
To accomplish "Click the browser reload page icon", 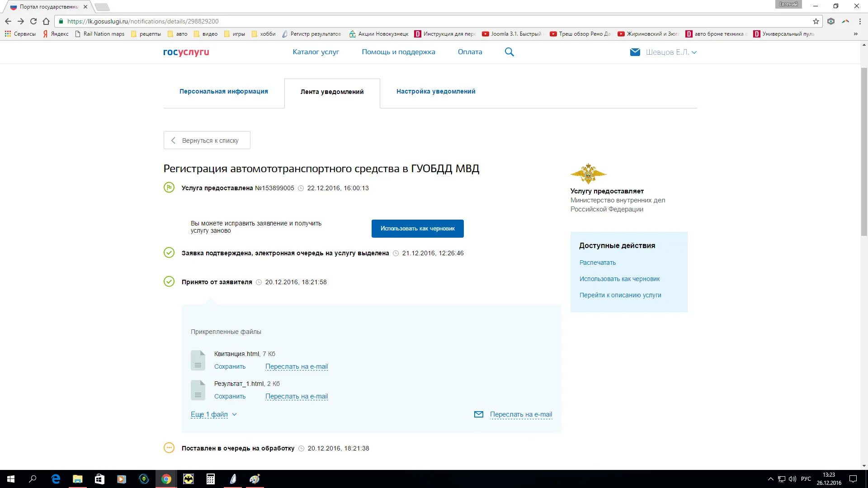I will click(x=33, y=21).
